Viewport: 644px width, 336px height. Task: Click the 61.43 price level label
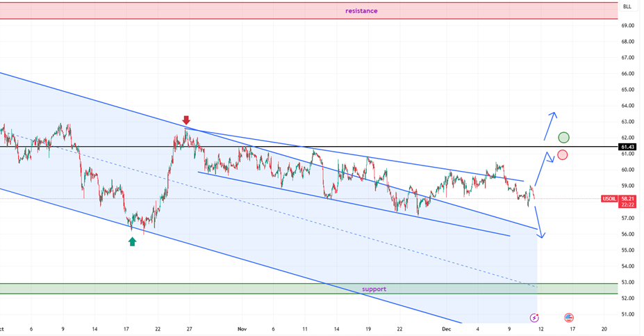click(627, 147)
